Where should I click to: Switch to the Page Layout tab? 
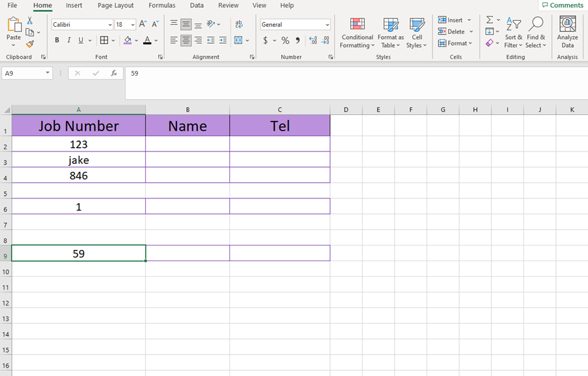(x=116, y=5)
